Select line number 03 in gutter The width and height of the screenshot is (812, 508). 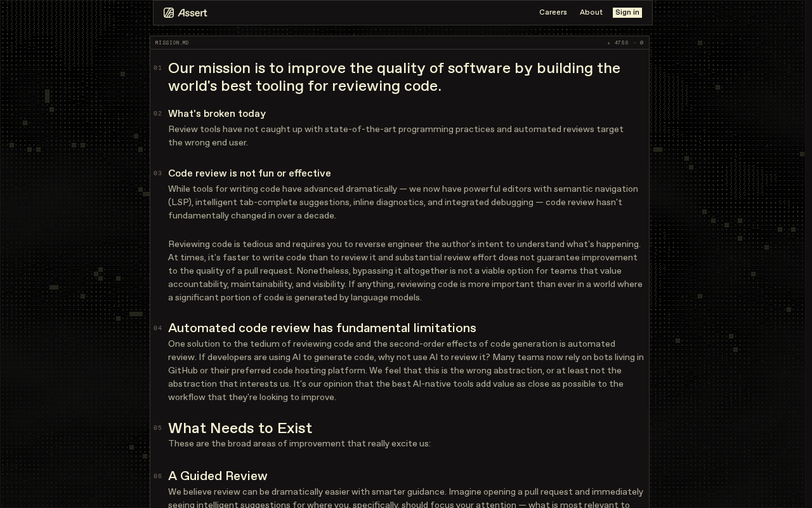click(x=158, y=173)
